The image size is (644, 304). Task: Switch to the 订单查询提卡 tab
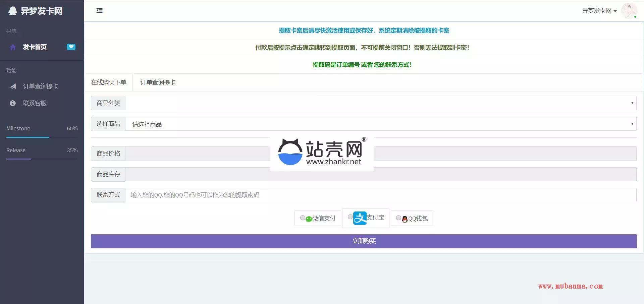click(158, 82)
